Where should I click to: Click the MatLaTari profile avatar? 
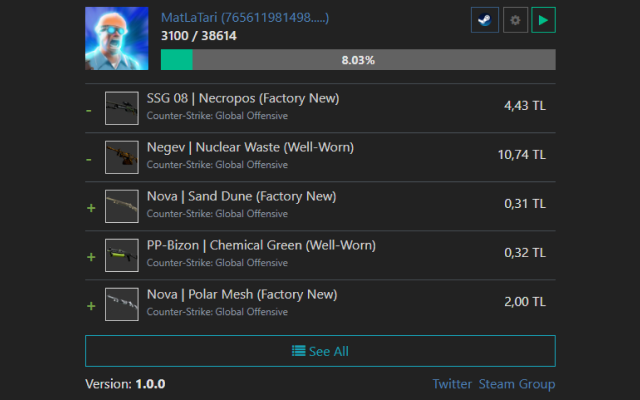(x=117, y=38)
